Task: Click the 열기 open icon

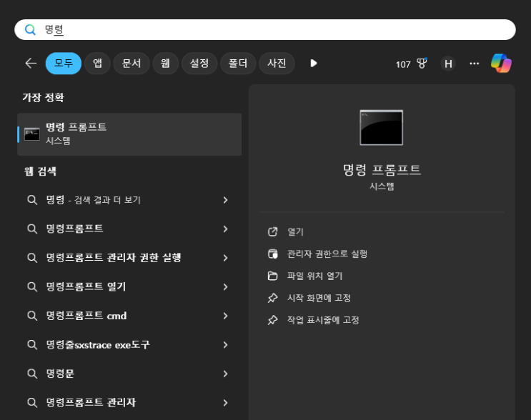Action: click(x=272, y=232)
